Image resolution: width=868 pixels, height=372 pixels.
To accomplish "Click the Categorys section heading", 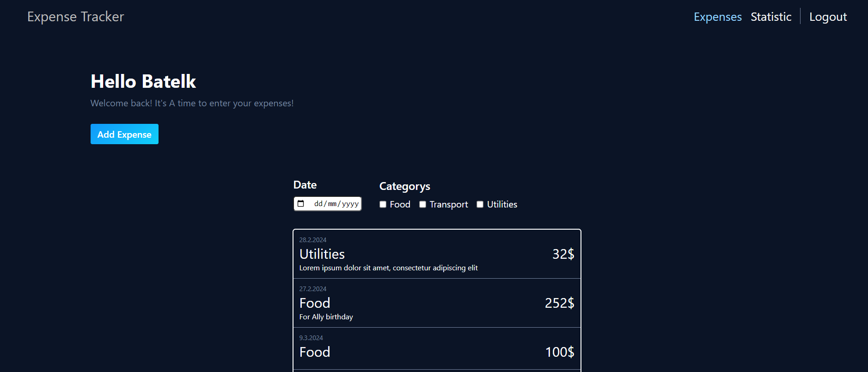I will 404,186.
